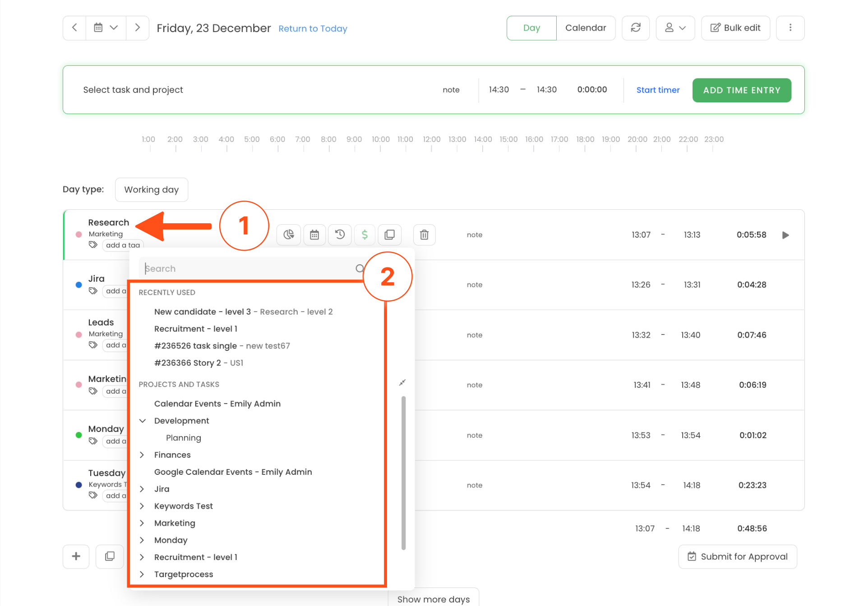
Task: Click the pink color dot next to Leads
Action: point(79,335)
